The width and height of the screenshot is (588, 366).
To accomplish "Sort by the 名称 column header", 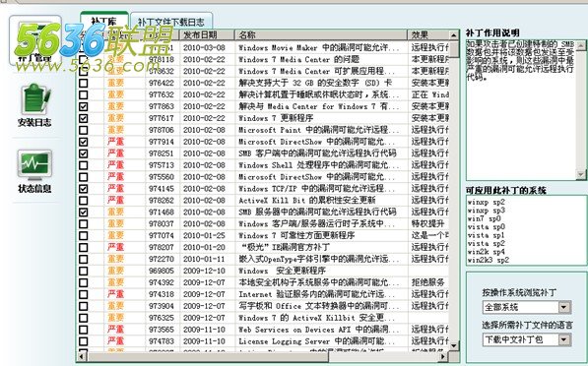I will click(x=321, y=35).
